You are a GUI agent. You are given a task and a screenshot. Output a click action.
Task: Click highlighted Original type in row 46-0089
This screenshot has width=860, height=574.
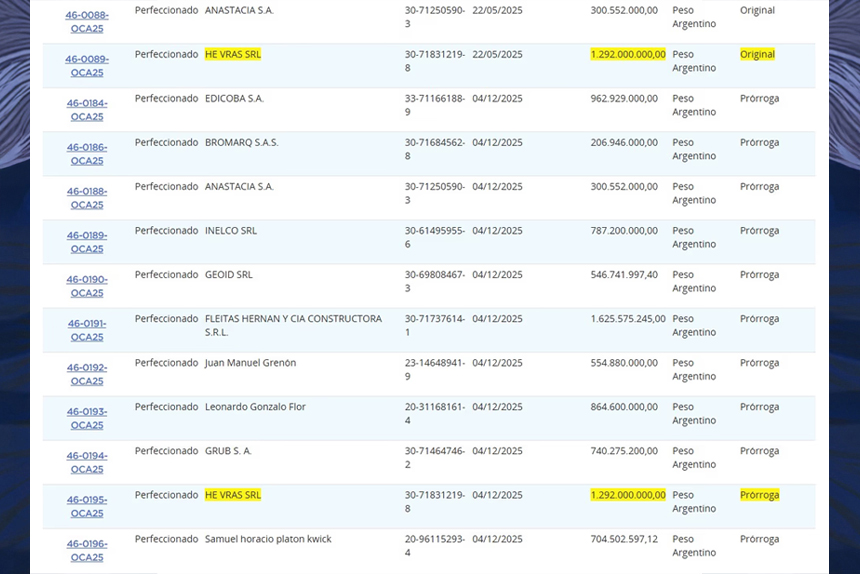[x=757, y=54]
